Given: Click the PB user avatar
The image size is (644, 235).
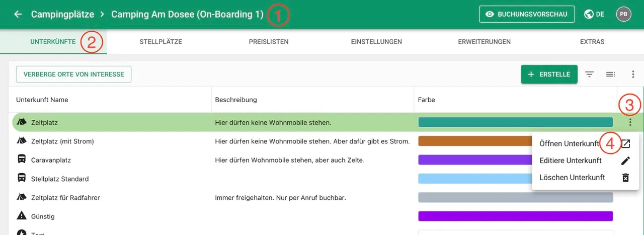Looking at the screenshot, I should [623, 15].
